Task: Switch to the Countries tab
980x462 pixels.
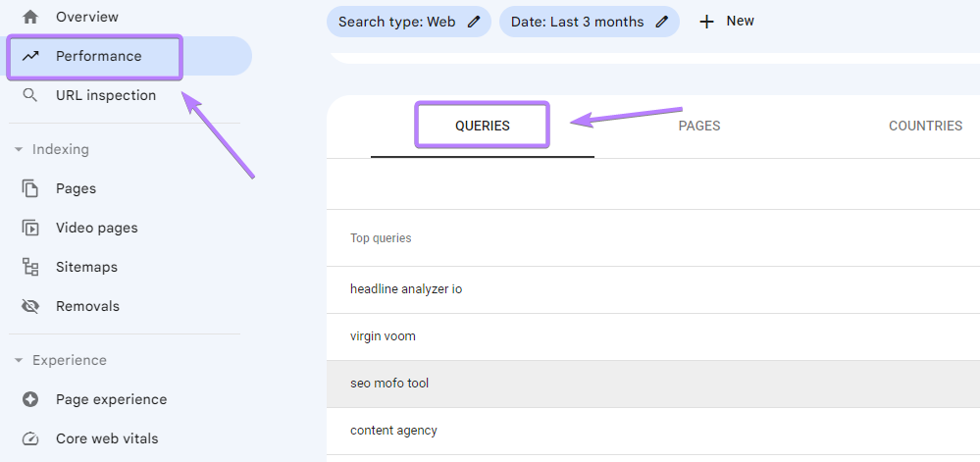Action: pyautogui.click(x=925, y=126)
